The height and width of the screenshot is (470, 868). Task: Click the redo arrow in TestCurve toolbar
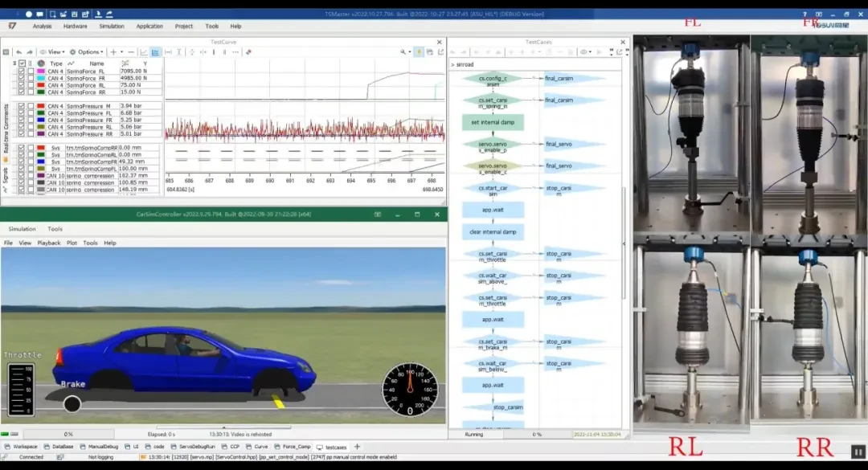[30, 52]
